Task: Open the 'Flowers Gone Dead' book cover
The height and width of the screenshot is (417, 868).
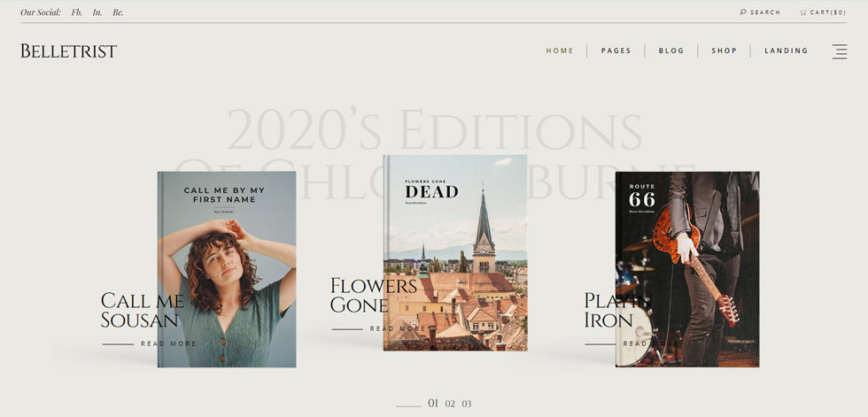Action: click(x=455, y=252)
